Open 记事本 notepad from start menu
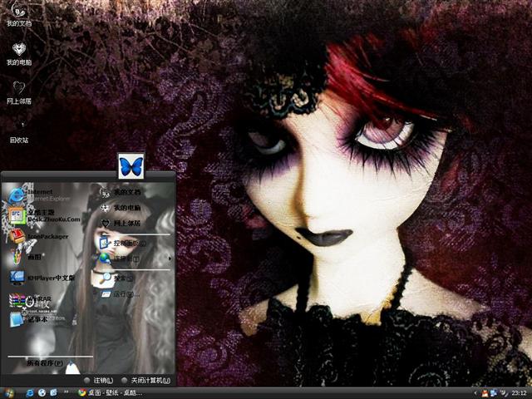532x399 pixels. pyautogui.click(x=29, y=319)
